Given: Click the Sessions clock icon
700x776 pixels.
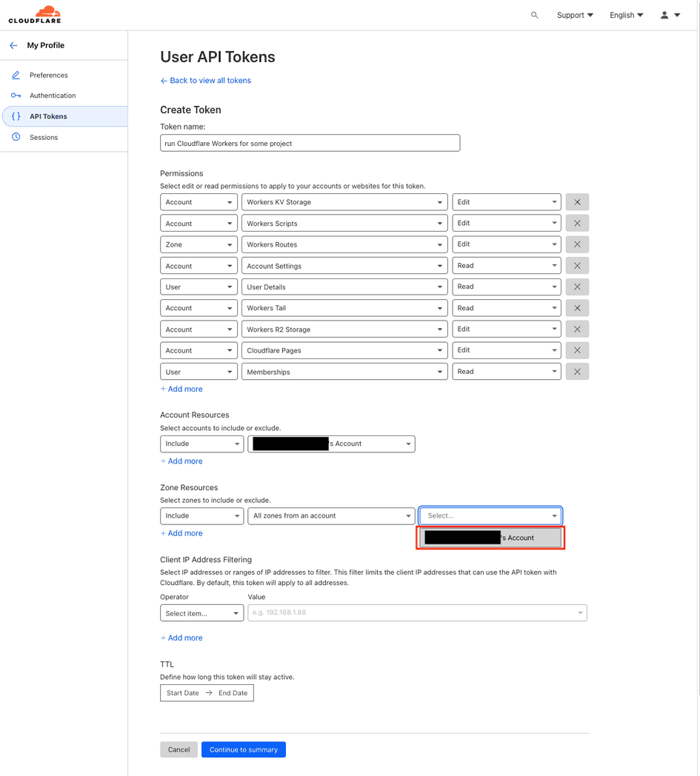Looking at the screenshot, I should tap(16, 137).
